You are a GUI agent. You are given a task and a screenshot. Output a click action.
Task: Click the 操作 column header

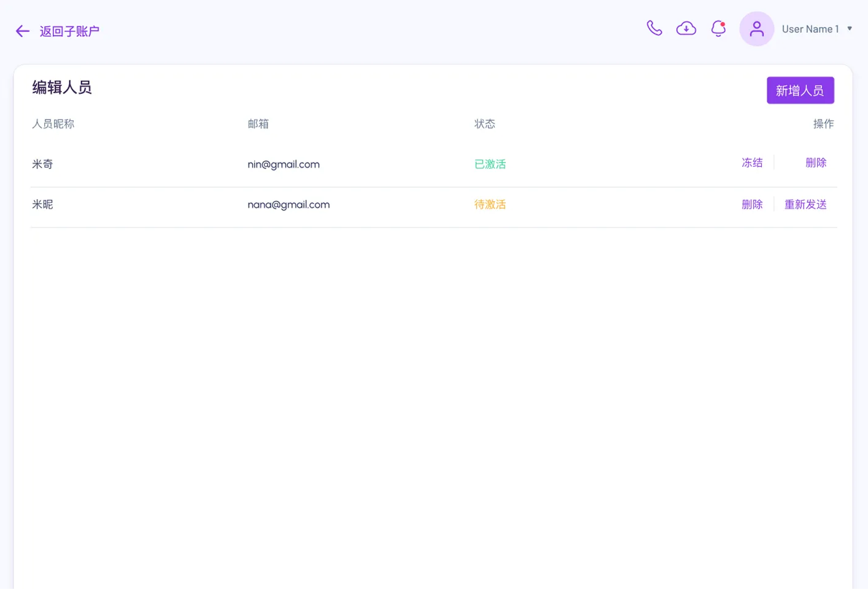823,124
